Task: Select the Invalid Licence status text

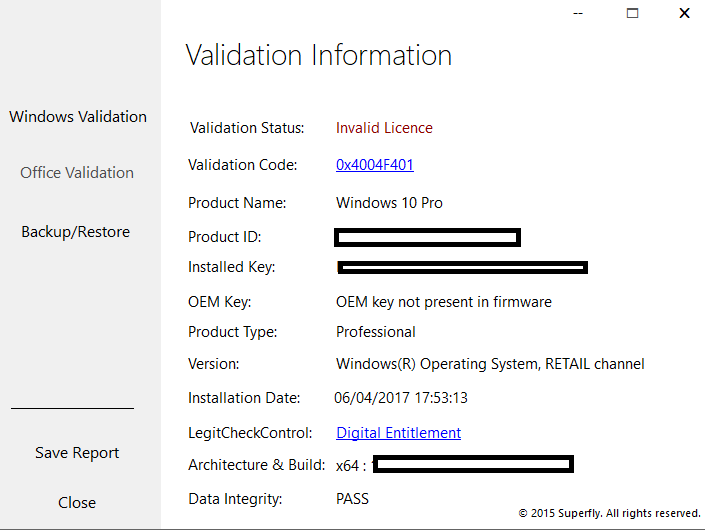Action: click(x=384, y=128)
